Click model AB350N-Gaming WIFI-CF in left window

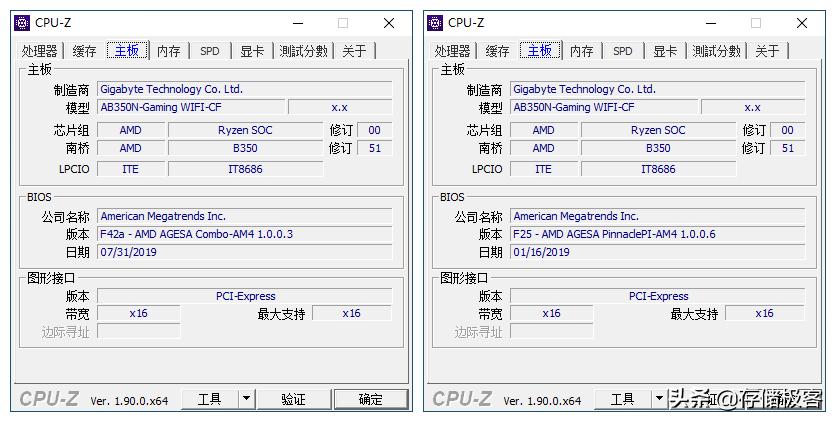191,107
